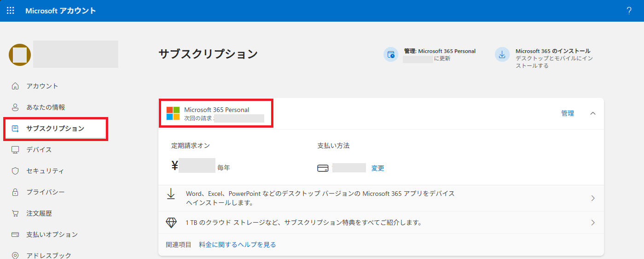
Task: Open the app launcher grid icon
Action: [10, 10]
